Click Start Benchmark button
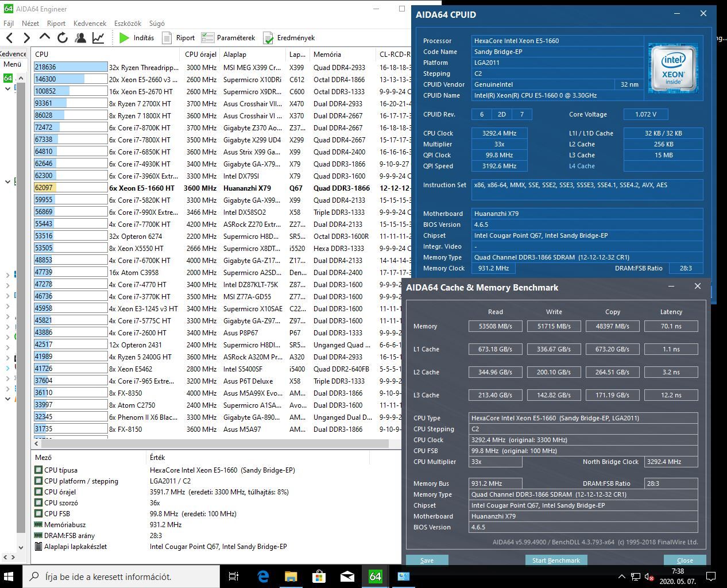The height and width of the screenshot is (588, 727). coord(555,560)
